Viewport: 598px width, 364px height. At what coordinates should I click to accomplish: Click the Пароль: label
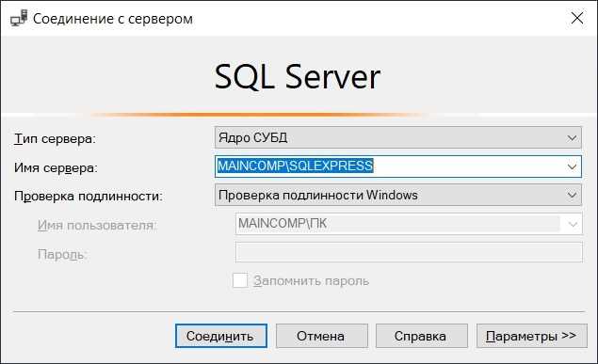pos(62,254)
